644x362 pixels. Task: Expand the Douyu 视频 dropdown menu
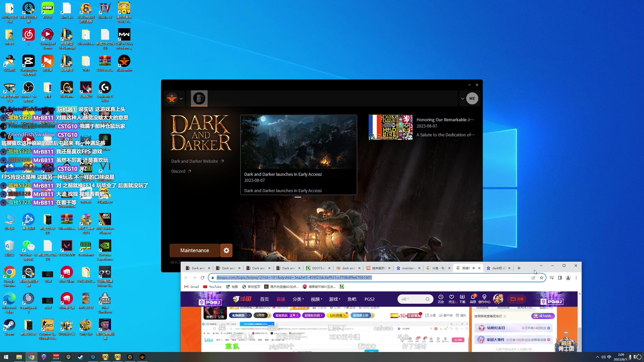click(x=316, y=299)
